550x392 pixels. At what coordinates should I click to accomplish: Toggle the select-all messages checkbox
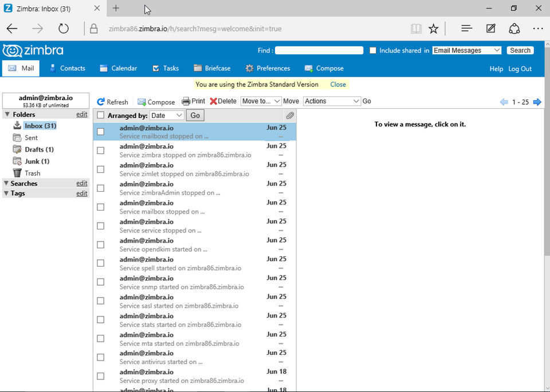[101, 115]
